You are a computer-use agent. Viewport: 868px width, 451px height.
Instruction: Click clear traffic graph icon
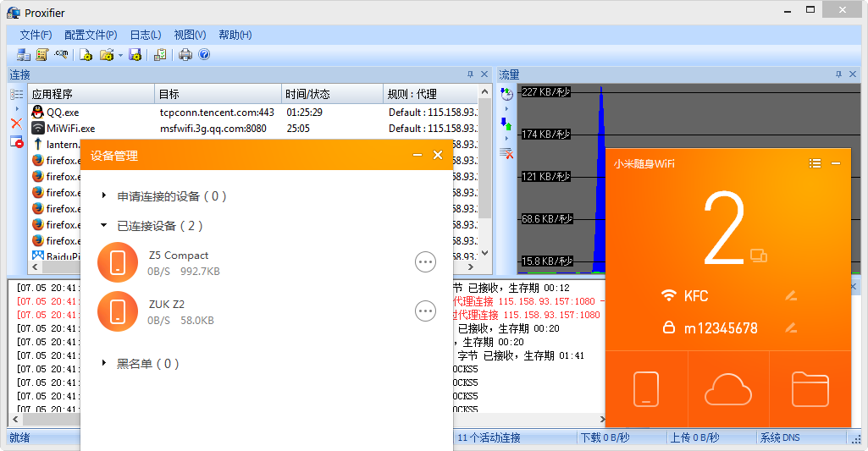(x=506, y=153)
